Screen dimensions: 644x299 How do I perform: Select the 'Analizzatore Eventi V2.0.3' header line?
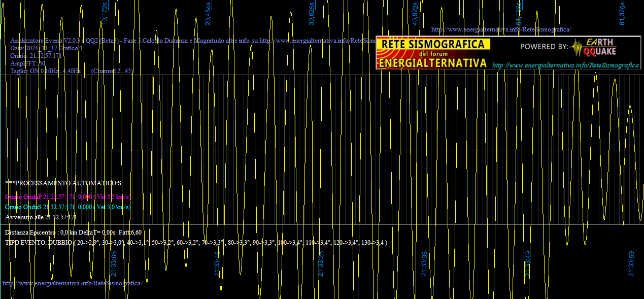pos(193,40)
